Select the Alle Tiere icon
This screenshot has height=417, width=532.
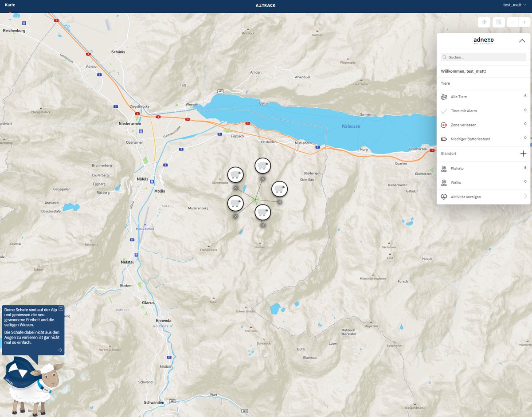coord(444,96)
